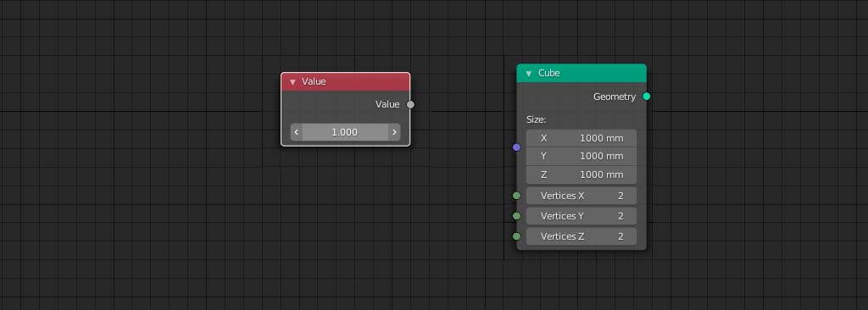Viewport: 868px width, 310px height.
Task: Click the Size: label in Cube node
Action: coord(537,119)
